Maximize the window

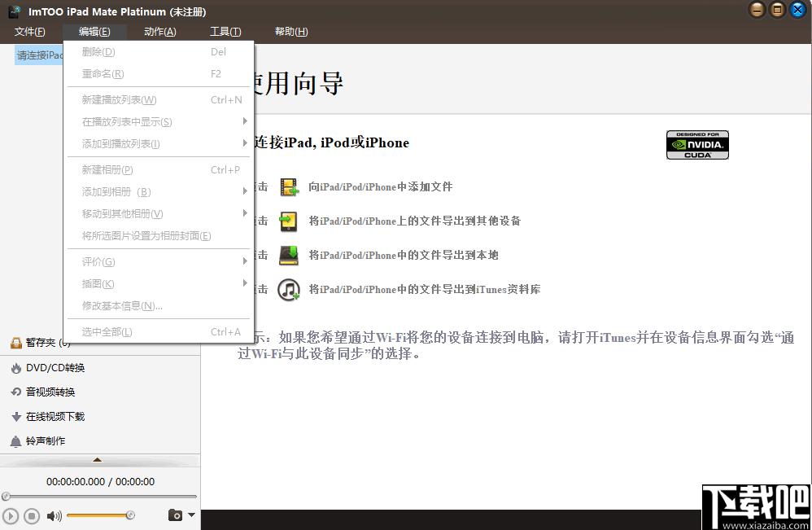[777, 10]
